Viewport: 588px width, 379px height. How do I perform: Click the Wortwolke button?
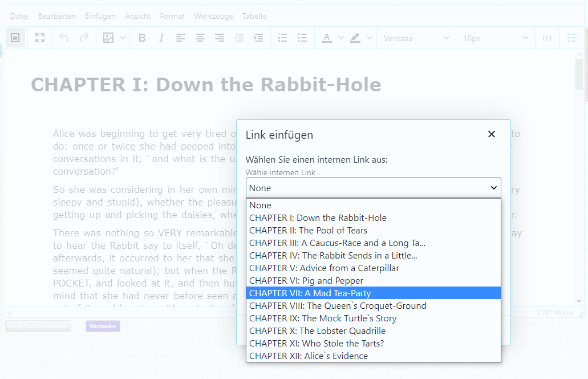tap(103, 325)
